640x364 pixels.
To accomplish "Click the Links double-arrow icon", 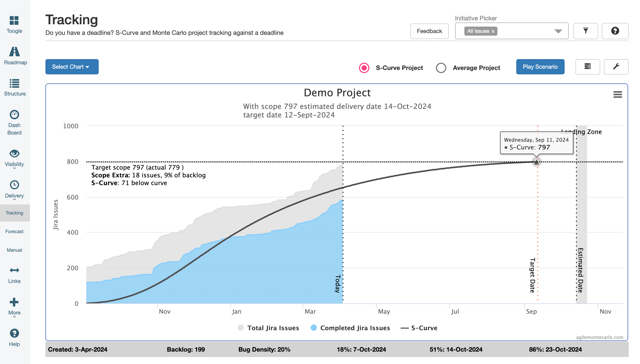I will pos(14,270).
